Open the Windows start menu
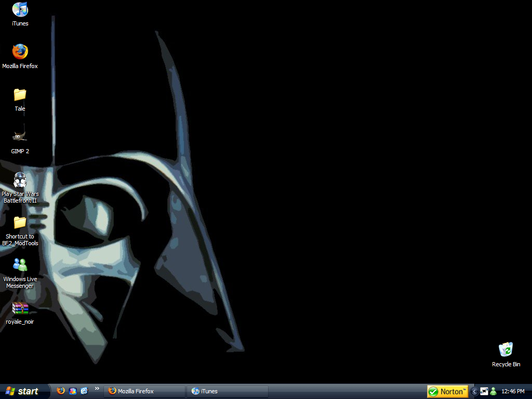Image resolution: width=532 pixels, height=399 pixels. pos(24,391)
